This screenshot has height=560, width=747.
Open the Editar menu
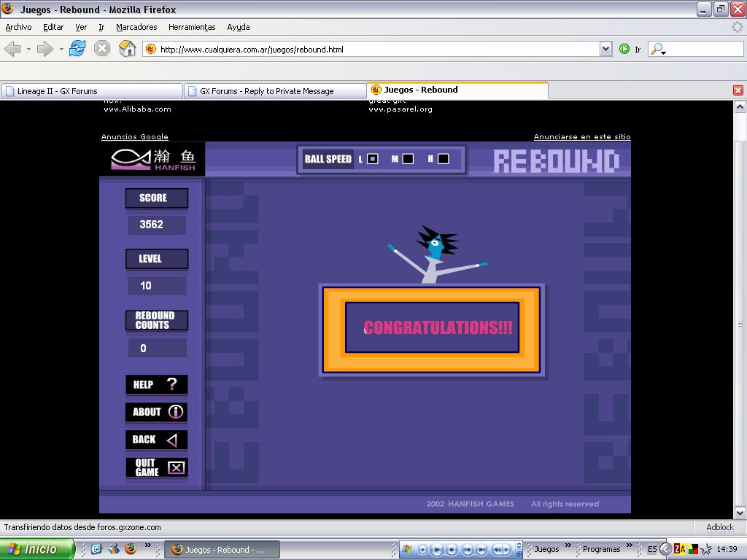[x=53, y=27]
